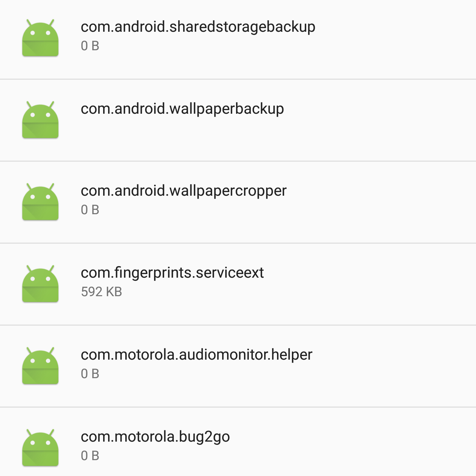Select the com.motorola.audiomonitor.helper app icon
This screenshot has height=476, width=476.
(x=40, y=366)
